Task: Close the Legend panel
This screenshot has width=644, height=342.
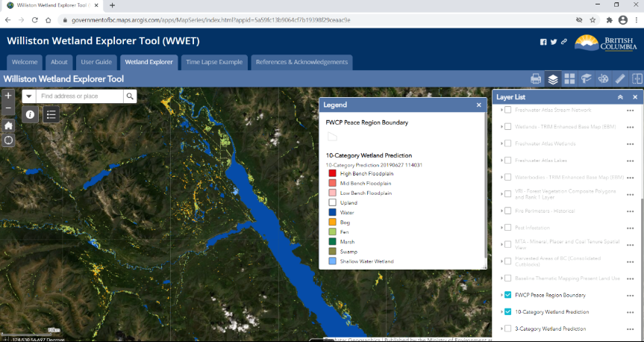Action: coord(478,105)
